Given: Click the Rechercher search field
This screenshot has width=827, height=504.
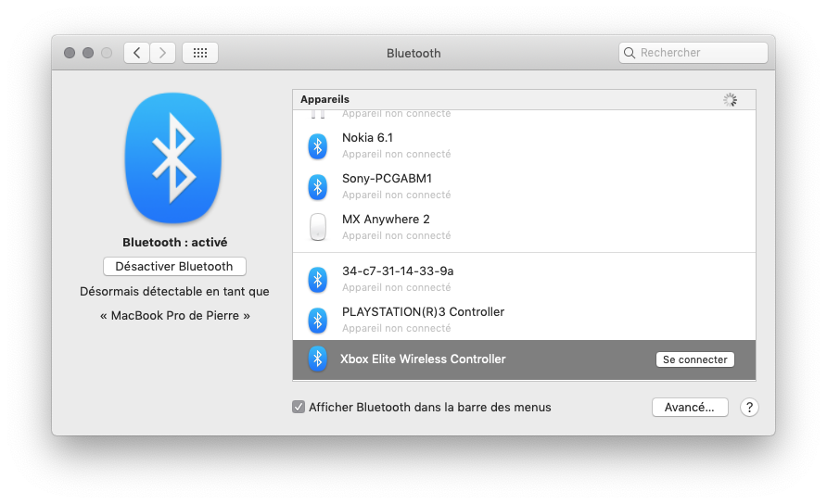Looking at the screenshot, I should pos(693,53).
